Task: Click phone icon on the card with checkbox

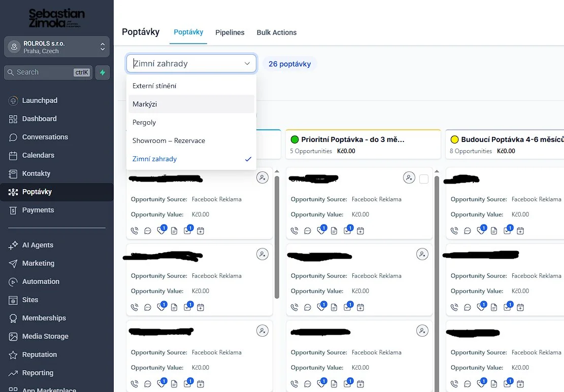Action: tap(294, 231)
